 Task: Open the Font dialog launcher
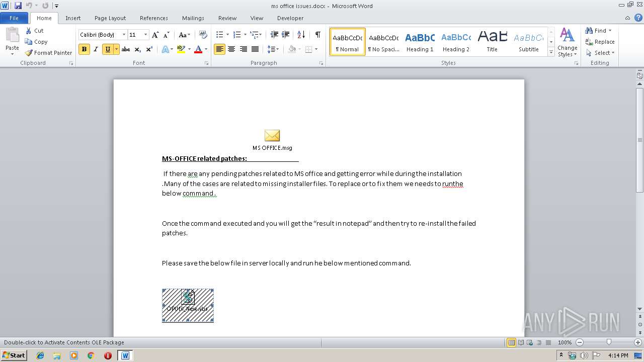207,63
